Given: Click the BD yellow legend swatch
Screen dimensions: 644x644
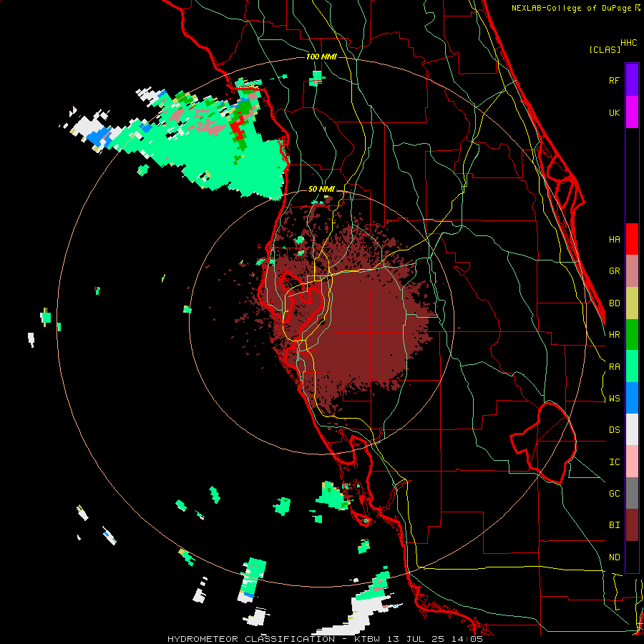Looking at the screenshot, I should click(x=632, y=303).
